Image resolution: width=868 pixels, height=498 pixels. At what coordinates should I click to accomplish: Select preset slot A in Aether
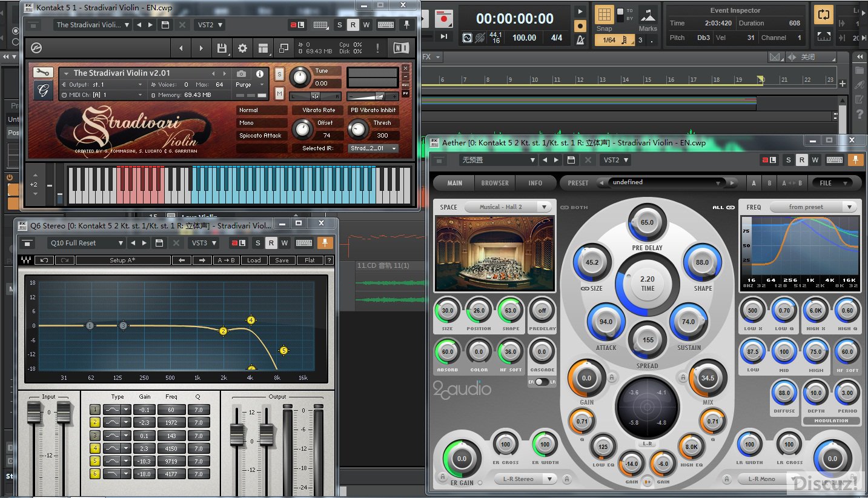click(754, 183)
